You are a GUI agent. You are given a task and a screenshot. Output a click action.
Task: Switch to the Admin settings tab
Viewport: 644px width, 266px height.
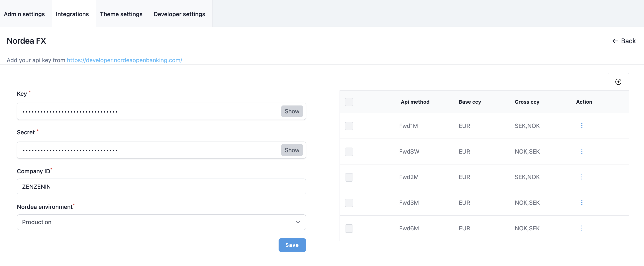point(24,14)
